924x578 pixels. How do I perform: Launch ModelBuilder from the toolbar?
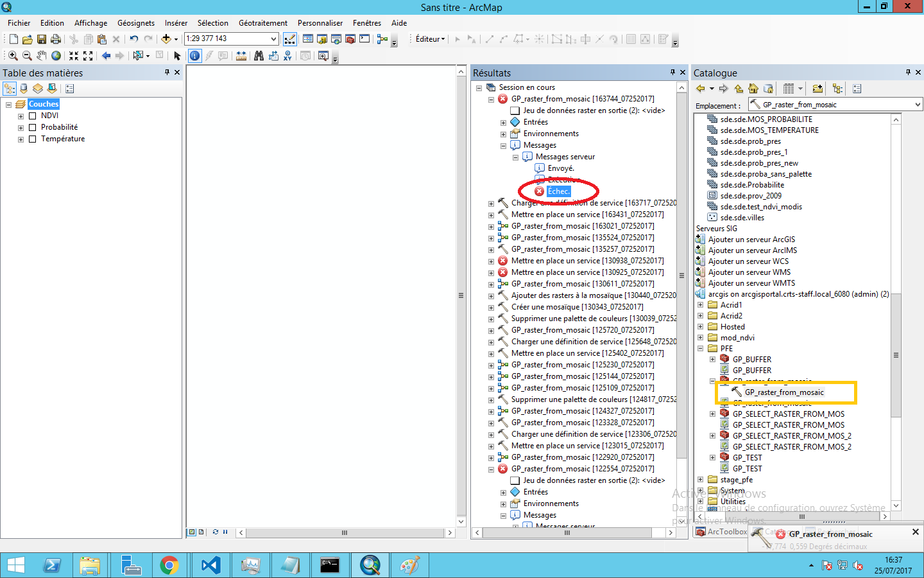[x=382, y=39]
